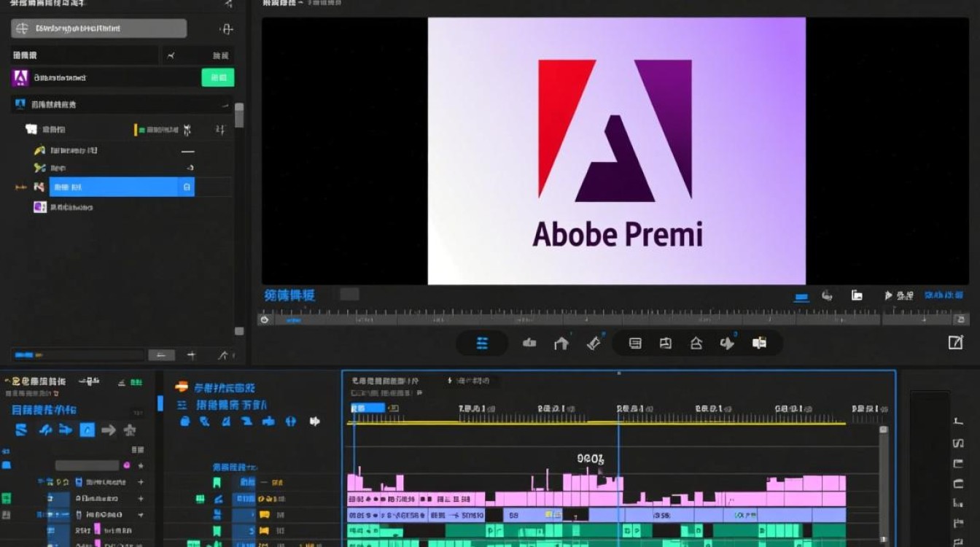Viewport: 980px width, 547px height.
Task: Open the blue three-line menu icon beside the timeline tools heading
Action: coord(182,404)
